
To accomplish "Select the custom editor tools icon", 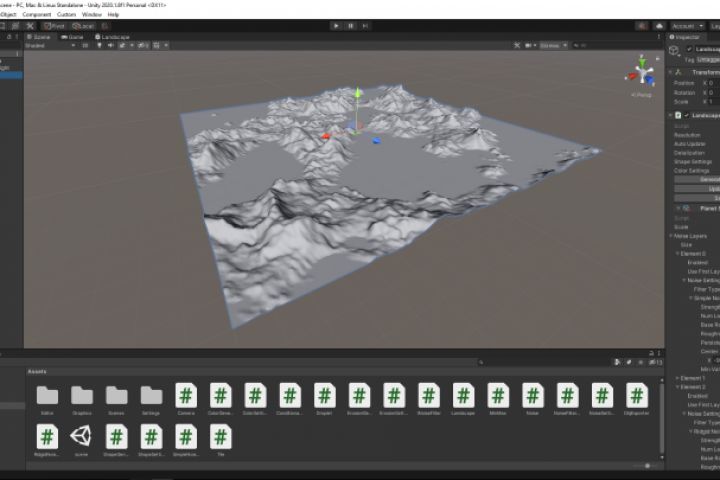I will coord(30,26).
